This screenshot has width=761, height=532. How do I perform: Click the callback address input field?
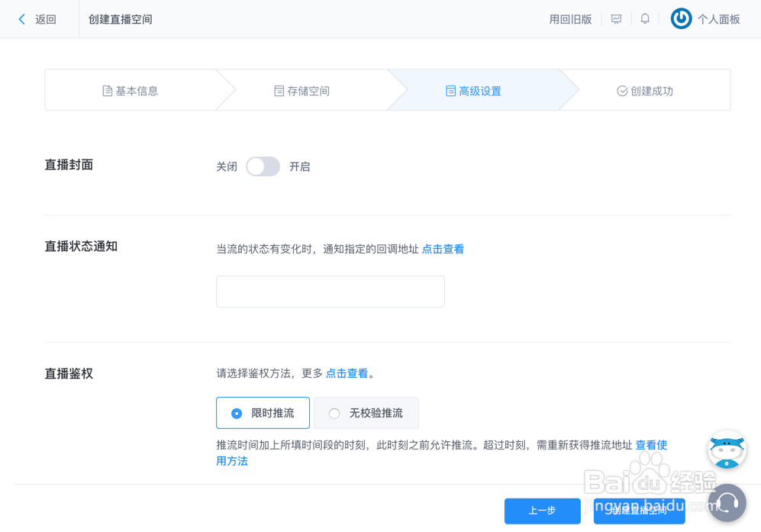330,292
